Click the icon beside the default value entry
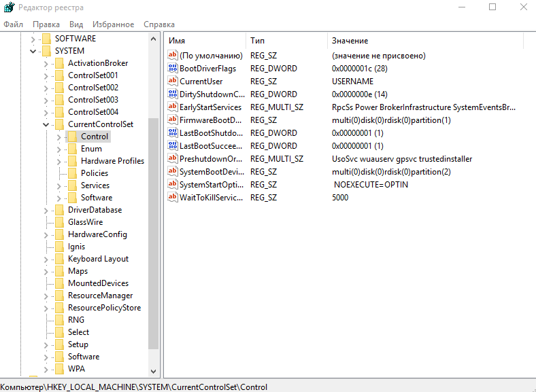This screenshot has width=536, height=392. [173, 56]
